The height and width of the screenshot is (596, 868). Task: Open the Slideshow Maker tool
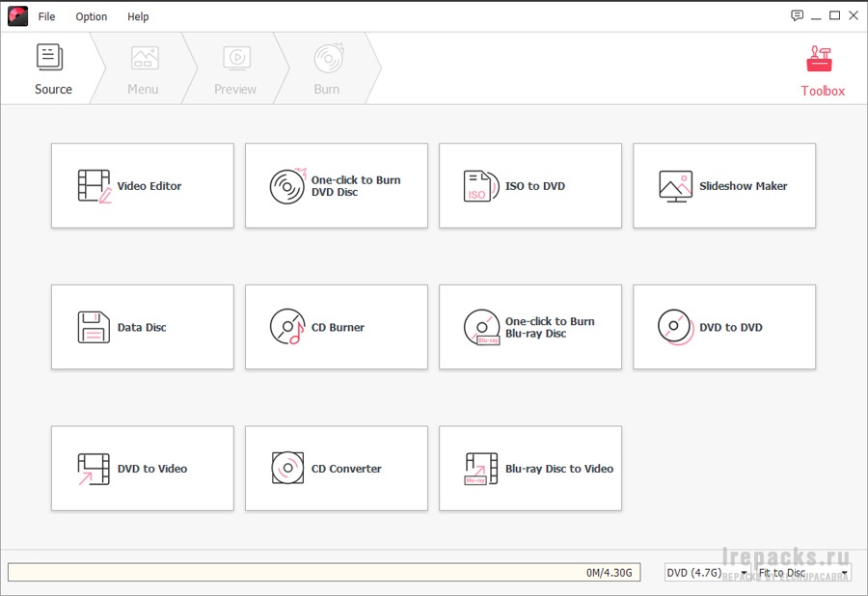(x=723, y=186)
